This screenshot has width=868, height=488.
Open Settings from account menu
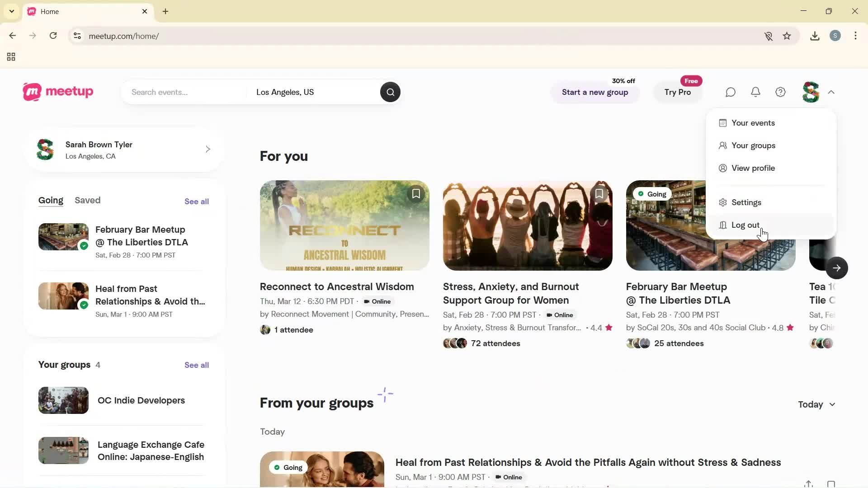746,202
